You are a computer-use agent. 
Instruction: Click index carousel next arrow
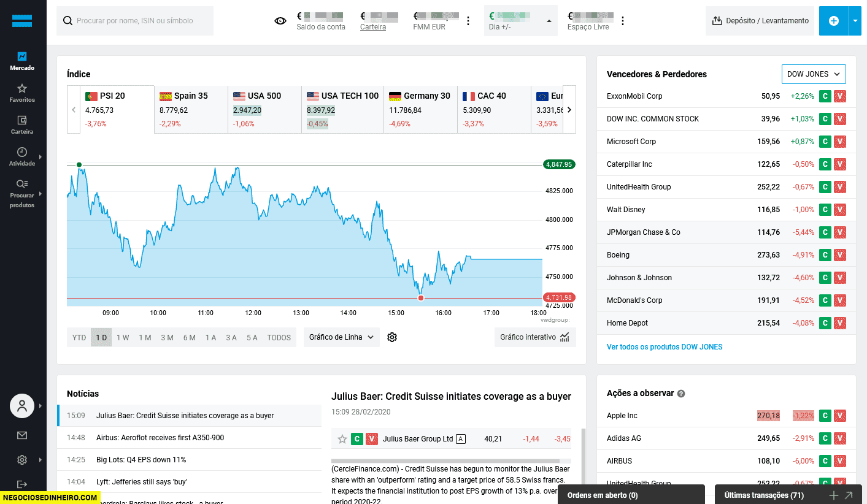pyautogui.click(x=569, y=110)
